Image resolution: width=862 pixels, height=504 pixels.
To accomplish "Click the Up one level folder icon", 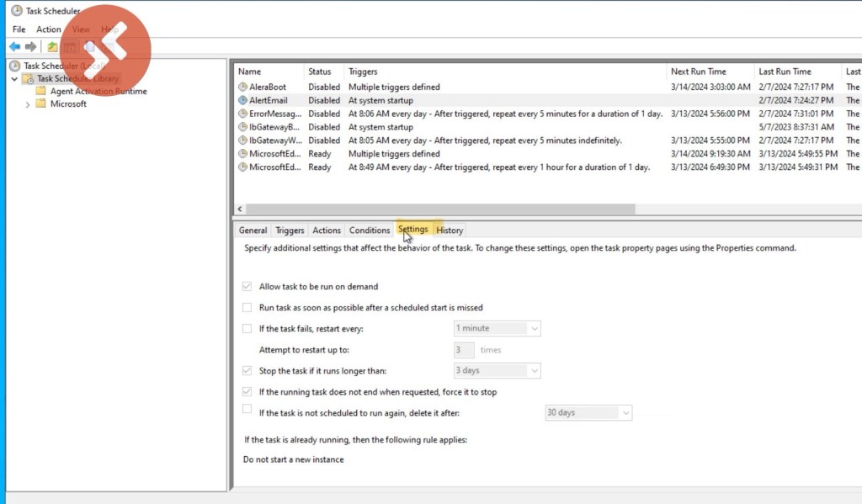I will 52,47.
